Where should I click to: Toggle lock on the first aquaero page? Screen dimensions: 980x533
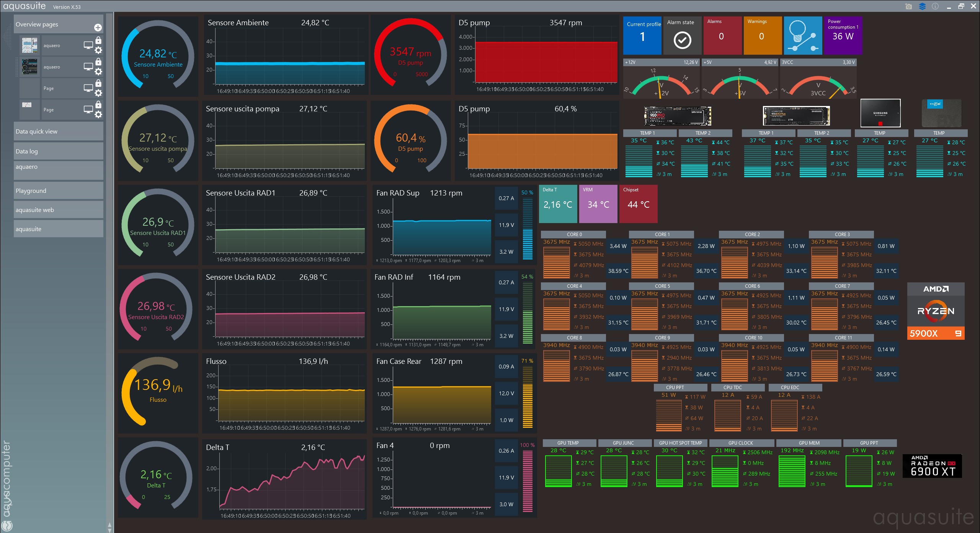98,41
